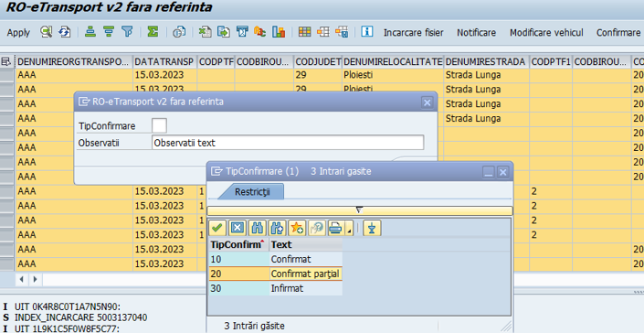This screenshot has width=644, height=333.
Task: Open the bar chart graphic icon
Action: (x=279, y=32)
